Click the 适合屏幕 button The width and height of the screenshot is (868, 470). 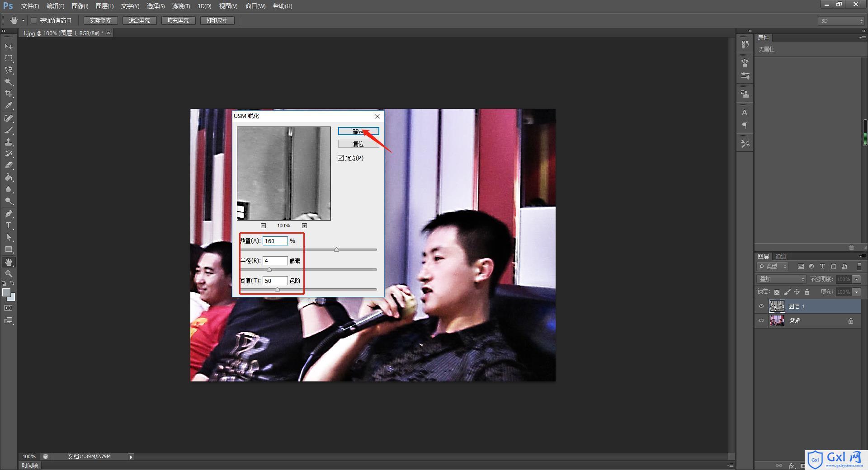pos(139,20)
